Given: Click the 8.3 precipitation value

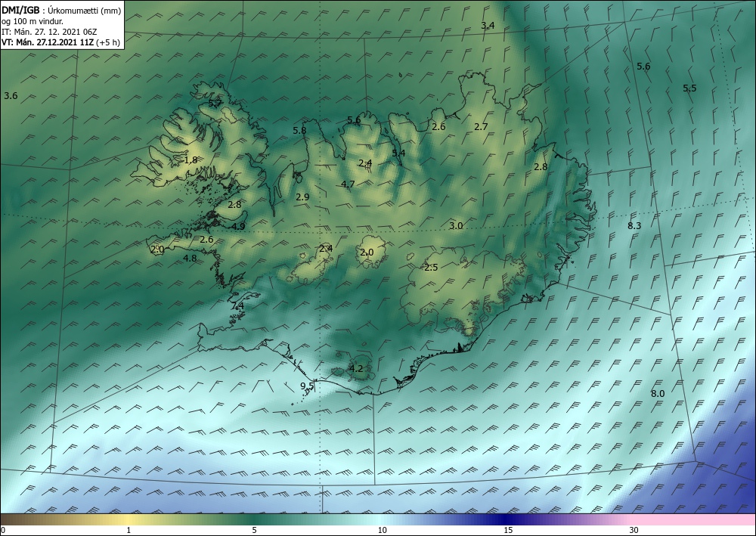Looking at the screenshot, I should pos(634,226).
